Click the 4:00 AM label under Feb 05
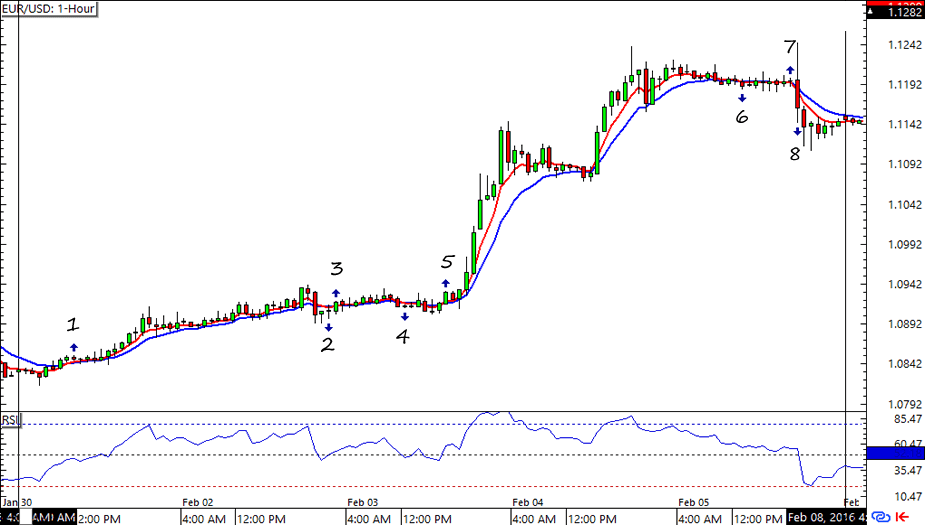This screenshot has height=525, width=925. pyautogui.click(x=700, y=519)
